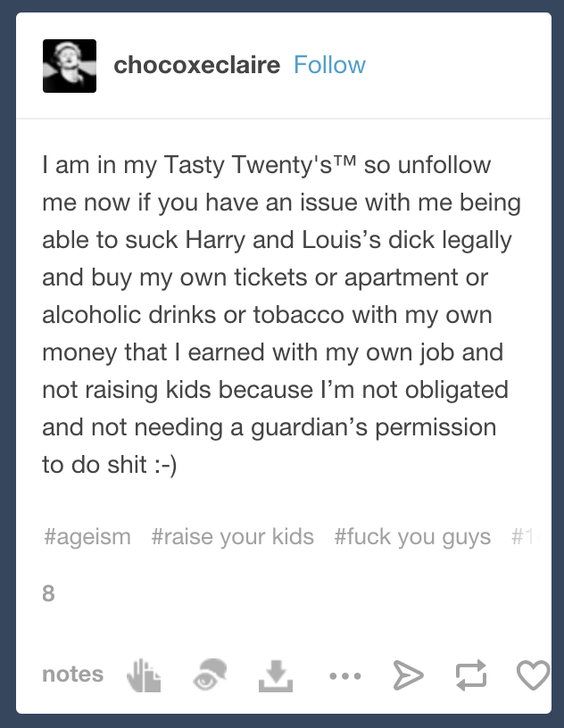Click the Tasty Twenty's text line
Image resolution: width=564 pixels, height=728 pixels.
pos(267,165)
